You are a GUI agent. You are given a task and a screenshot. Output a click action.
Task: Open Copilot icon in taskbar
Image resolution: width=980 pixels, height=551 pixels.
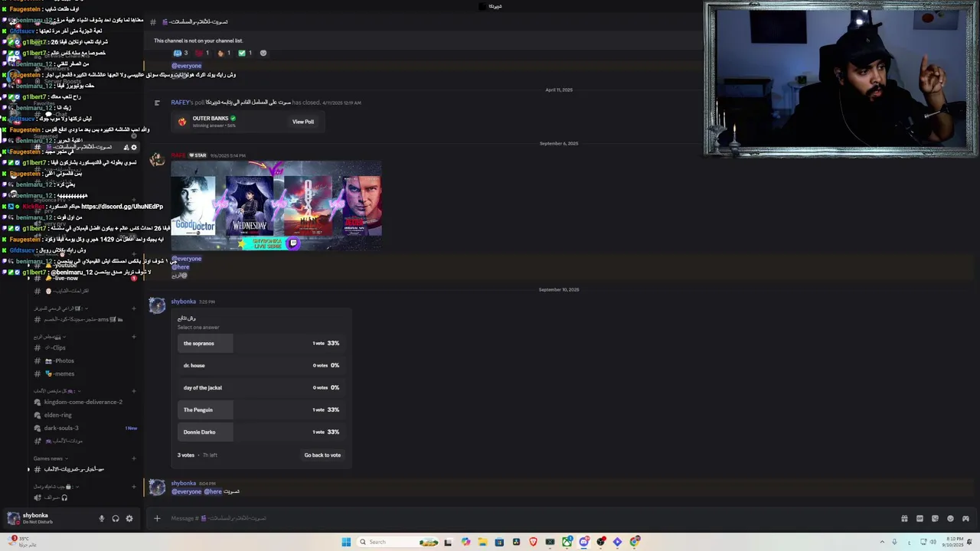465,542
